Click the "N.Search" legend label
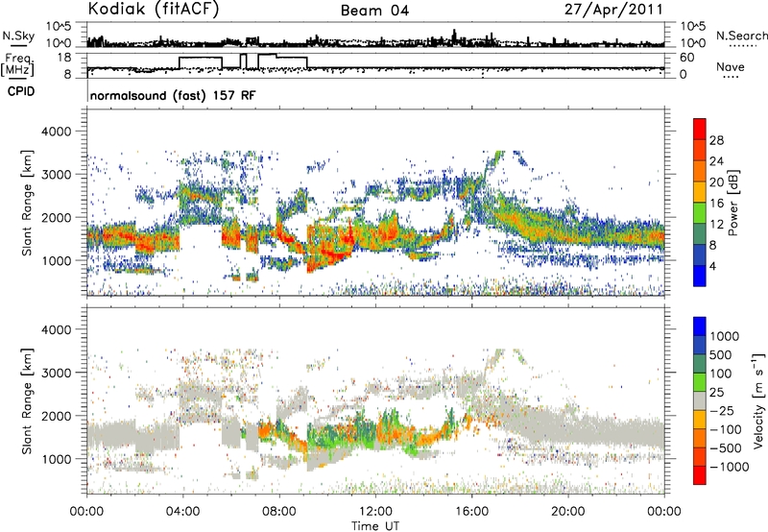This screenshot has height=532, width=768. tap(741, 36)
